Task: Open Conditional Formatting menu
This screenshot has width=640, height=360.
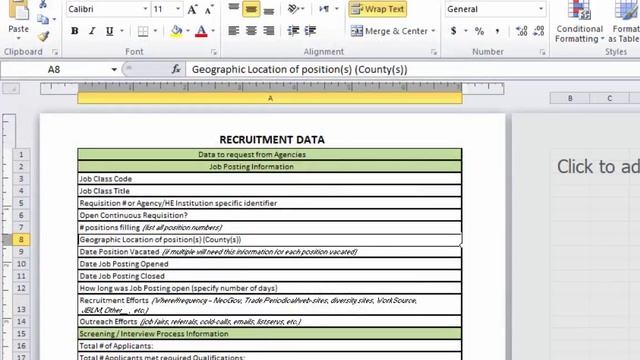Action: coord(579,21)
